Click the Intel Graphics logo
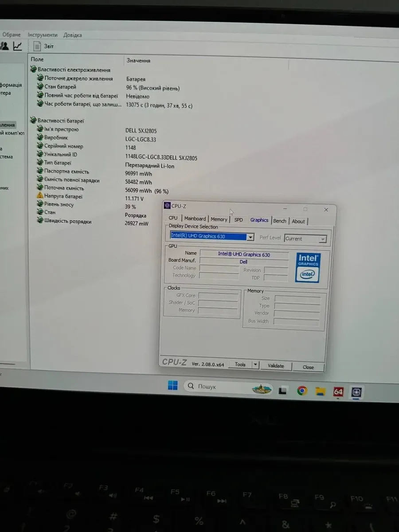The image size is (399, 532). [x=308, y=267]
